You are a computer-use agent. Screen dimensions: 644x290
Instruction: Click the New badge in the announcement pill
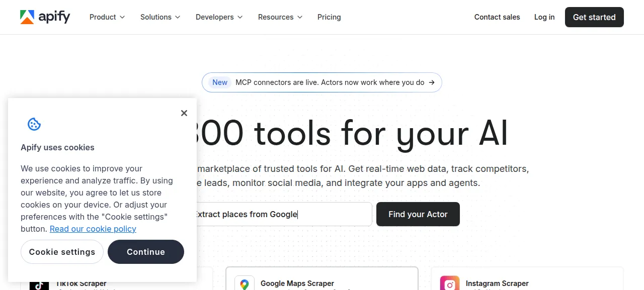tap(220, 82)
